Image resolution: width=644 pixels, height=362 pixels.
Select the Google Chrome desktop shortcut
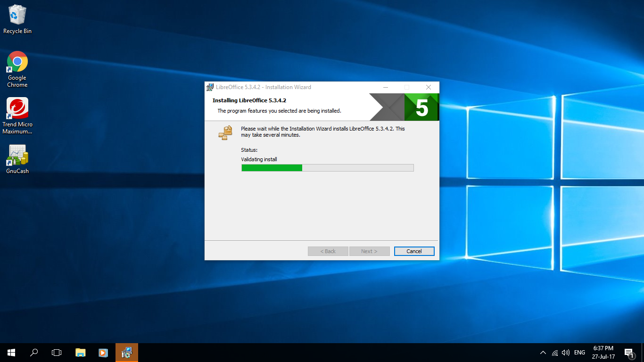coord(17,69)
